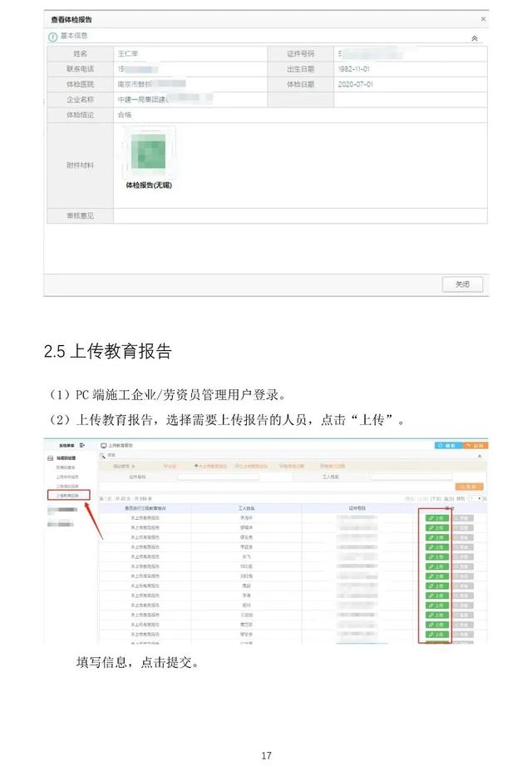Click the orange 返回 button at top right

click(x=474, y=446)
